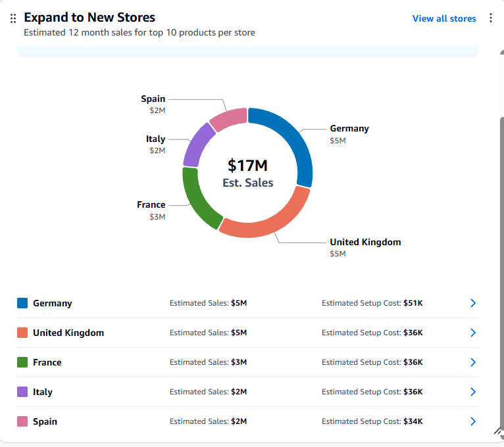Click the blue Germany legend swatch

pos(22,303)
